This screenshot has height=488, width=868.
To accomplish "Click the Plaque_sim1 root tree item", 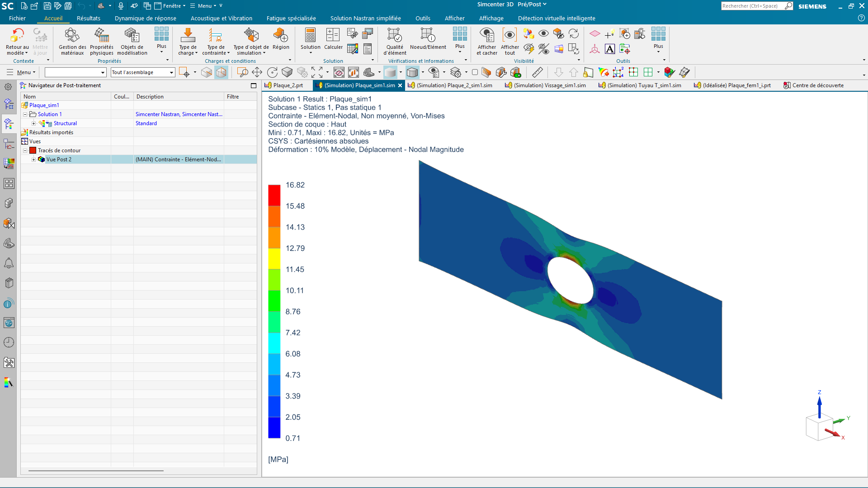I will click(x=44, y=105).
